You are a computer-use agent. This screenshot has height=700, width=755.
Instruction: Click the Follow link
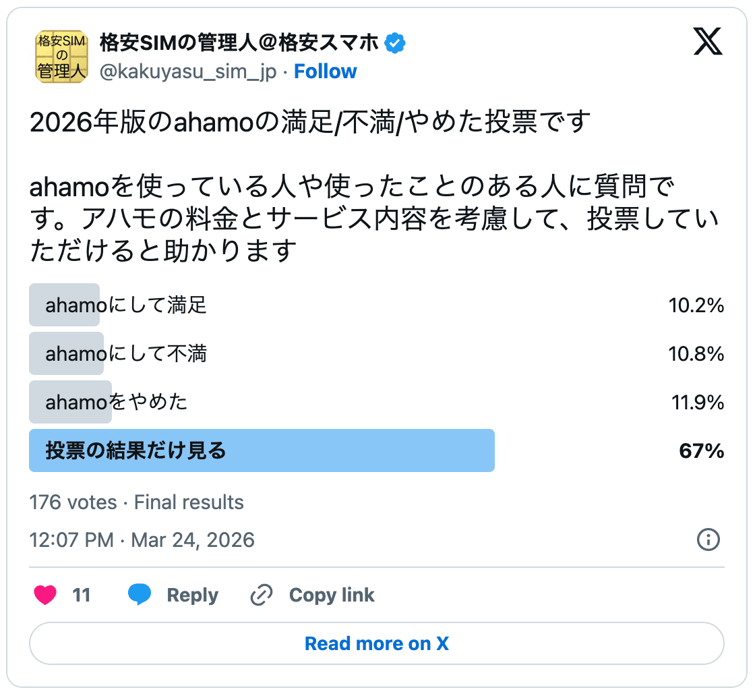(326, 71)
